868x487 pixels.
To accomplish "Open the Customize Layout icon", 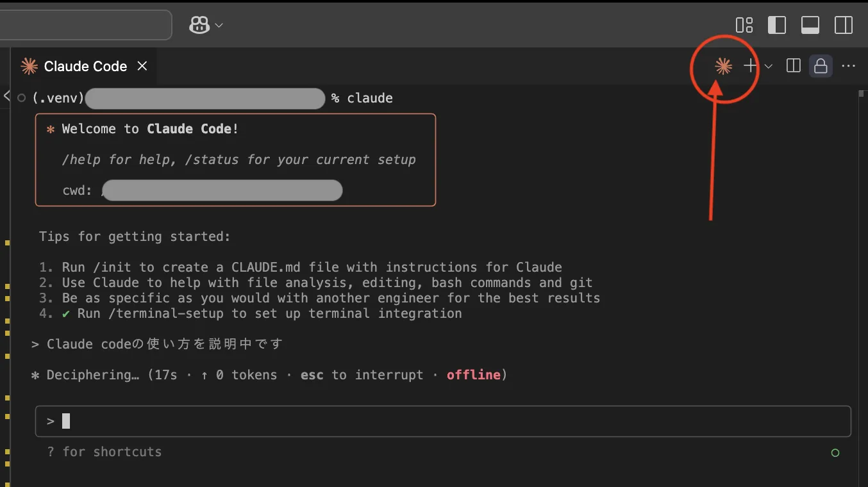I will pyautogui.click(x=744, y=25).
